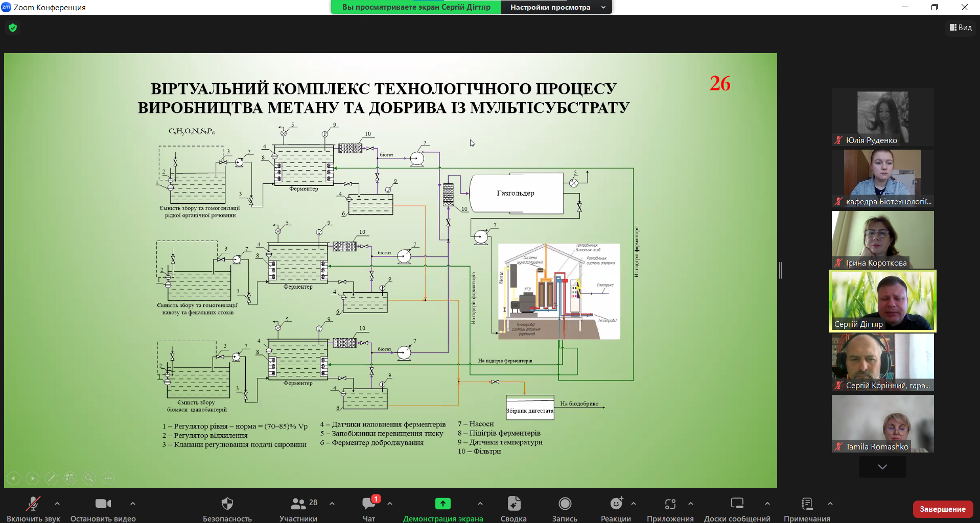Show more participants with down chevron

pos(882,467)
